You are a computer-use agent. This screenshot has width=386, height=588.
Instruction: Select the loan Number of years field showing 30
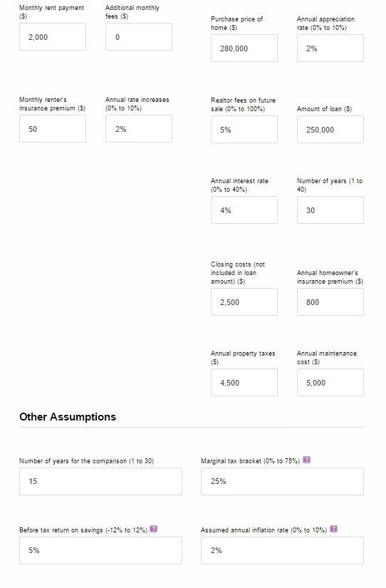pos(330,210)
